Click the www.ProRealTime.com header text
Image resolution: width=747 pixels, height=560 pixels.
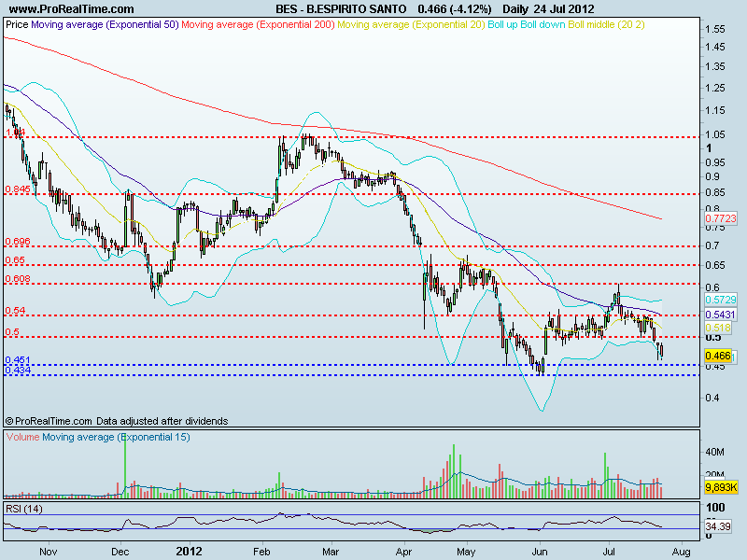point(72,9)
